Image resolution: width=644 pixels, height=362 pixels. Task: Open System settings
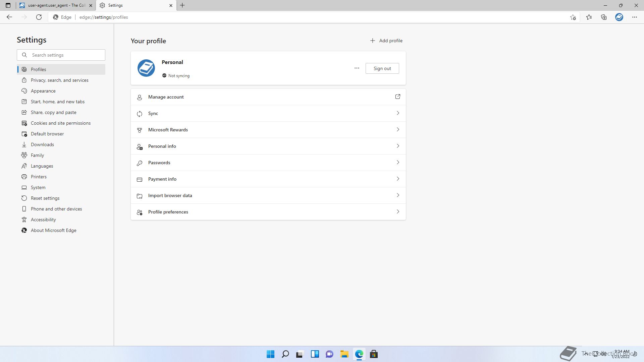click(61, 187)
